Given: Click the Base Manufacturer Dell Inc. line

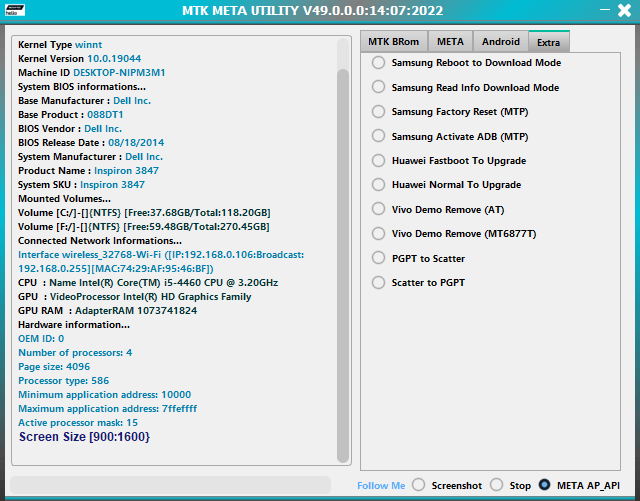Looking at the screenshot, I should click(x=84, y=100).
